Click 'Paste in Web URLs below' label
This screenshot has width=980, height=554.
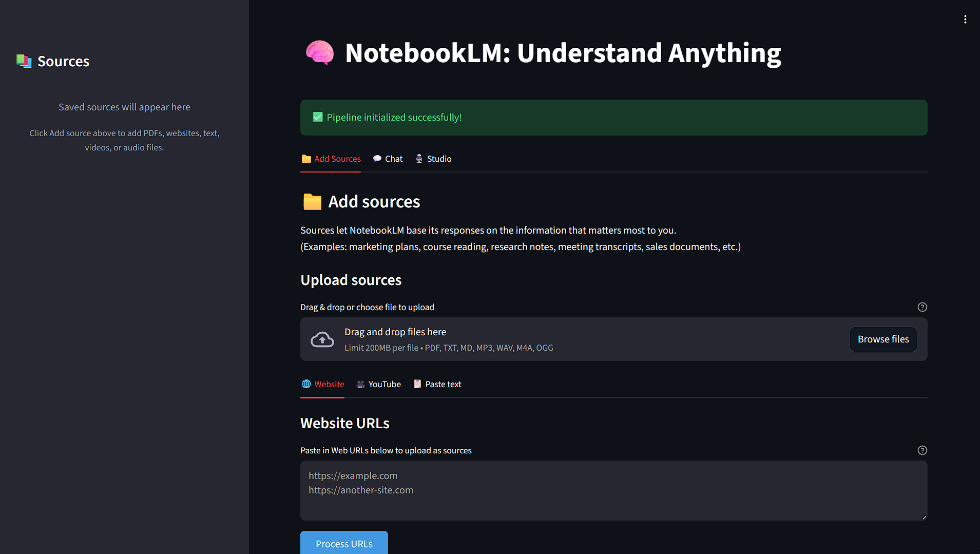click(x=386, y=451)
